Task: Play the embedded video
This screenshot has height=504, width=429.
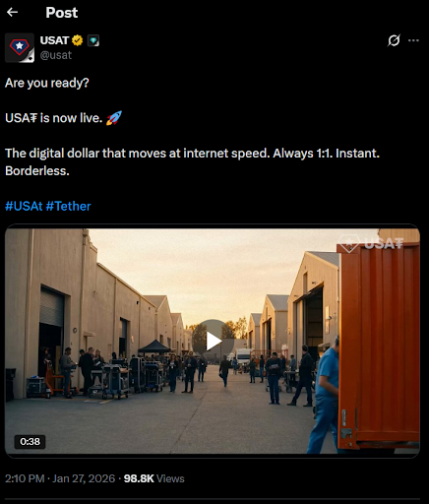Action: 214,342
